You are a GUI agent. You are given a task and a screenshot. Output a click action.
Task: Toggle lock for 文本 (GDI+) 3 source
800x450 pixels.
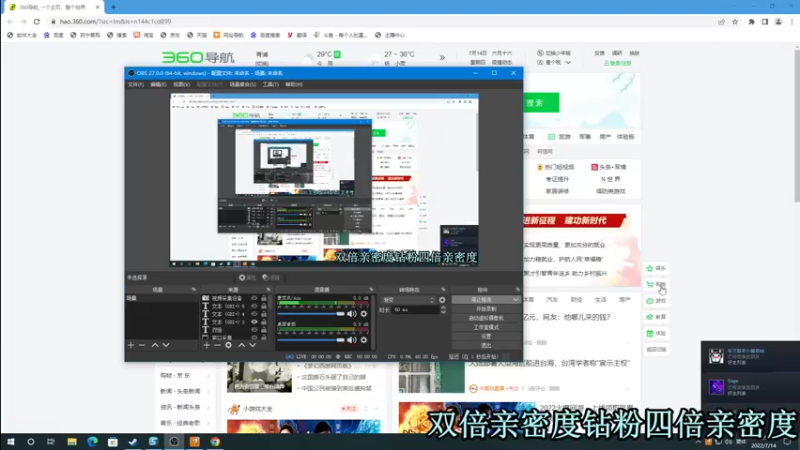[264, 322]
